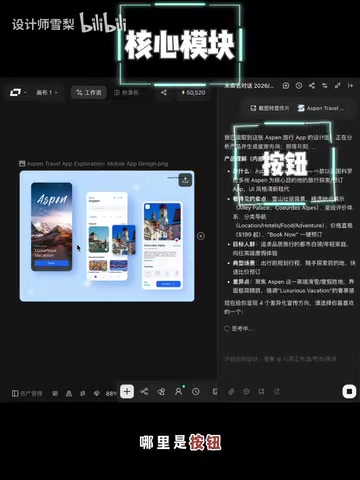Open the 50,520 credits balance
This screenshot has height=480, width=360.
193,92
